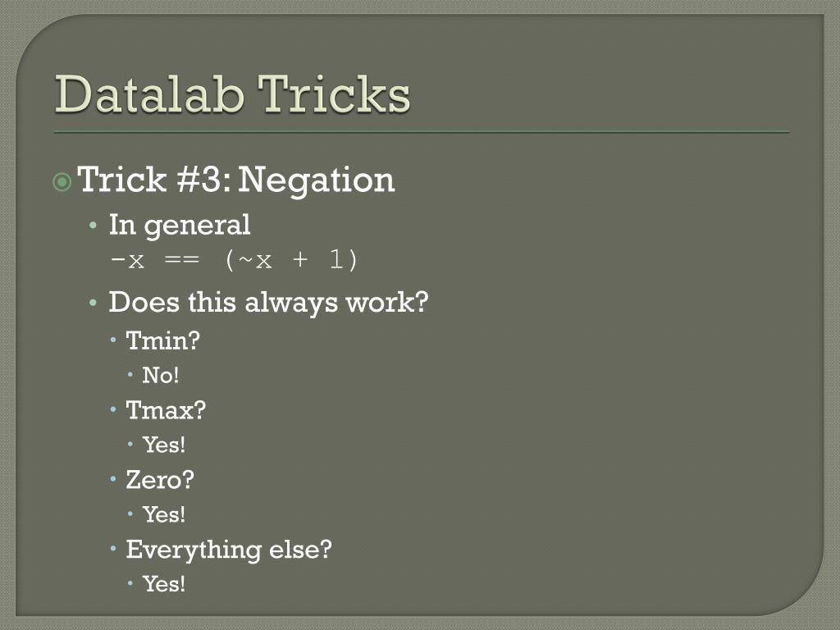
Task: Select the Trick #3: Negation heading
Action: (x=236, y=180)
